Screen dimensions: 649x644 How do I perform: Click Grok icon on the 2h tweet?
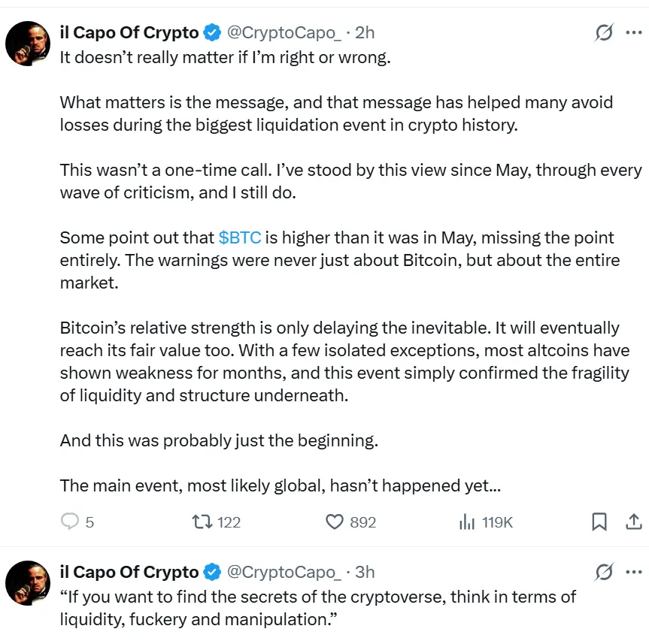tap(603, 33)
